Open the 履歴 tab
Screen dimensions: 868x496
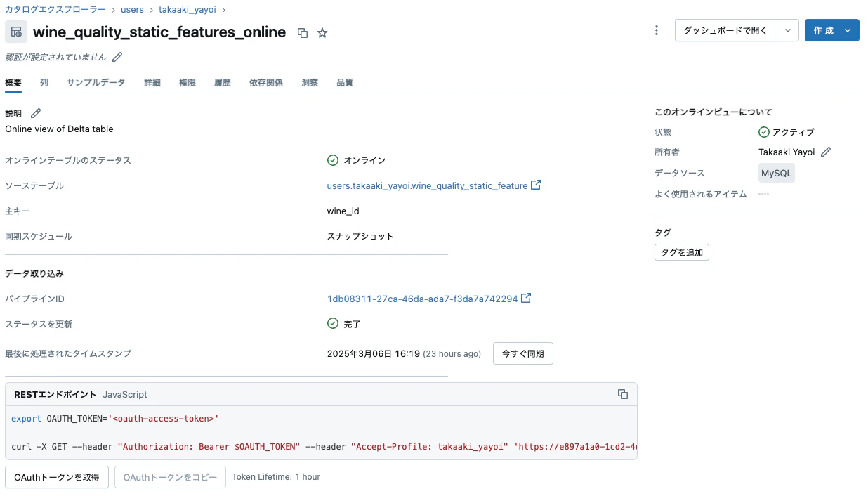tap(223, 83)
